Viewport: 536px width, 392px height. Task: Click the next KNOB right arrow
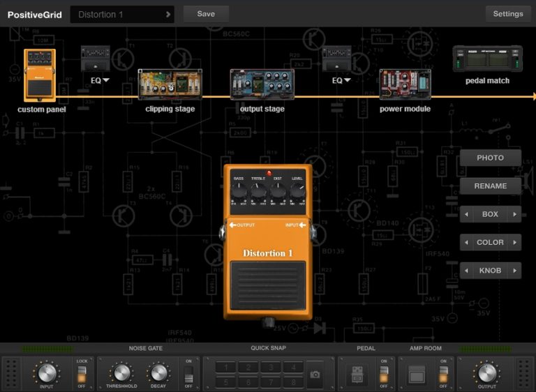coord(514,271)
